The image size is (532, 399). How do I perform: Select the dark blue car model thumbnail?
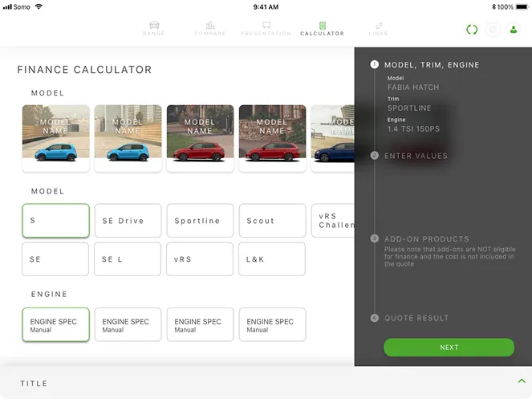pyautogui.click(x=333, y=138)
